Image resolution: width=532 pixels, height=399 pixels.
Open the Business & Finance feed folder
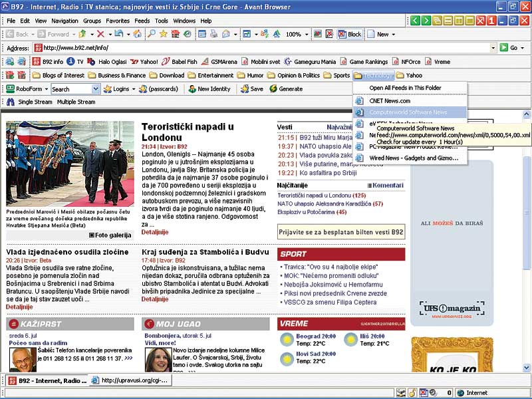coord(118,75)
